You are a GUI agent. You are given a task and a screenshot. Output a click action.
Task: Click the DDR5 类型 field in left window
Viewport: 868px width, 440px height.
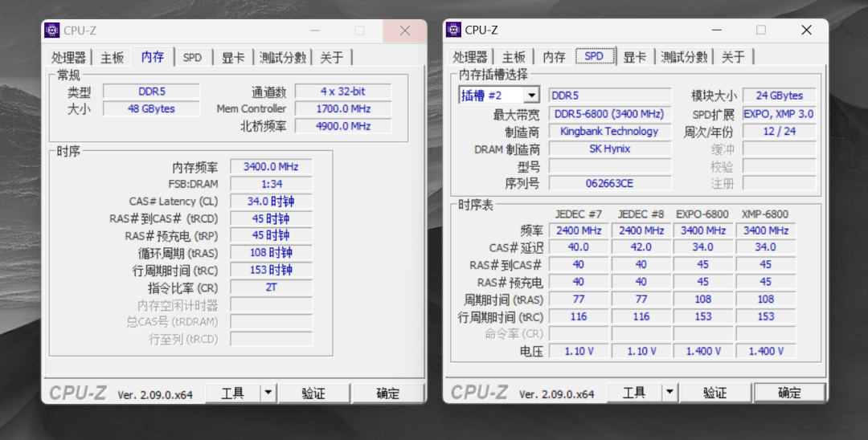[x=151, y=92]
